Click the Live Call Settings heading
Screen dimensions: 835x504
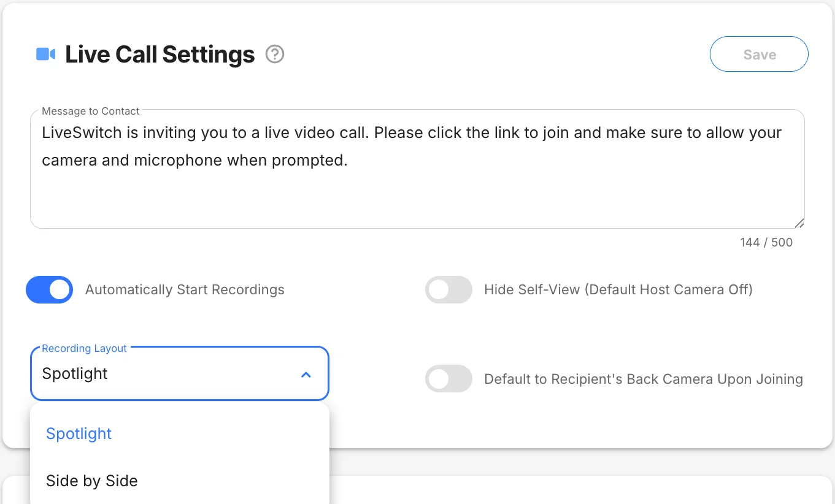point(160,55)
